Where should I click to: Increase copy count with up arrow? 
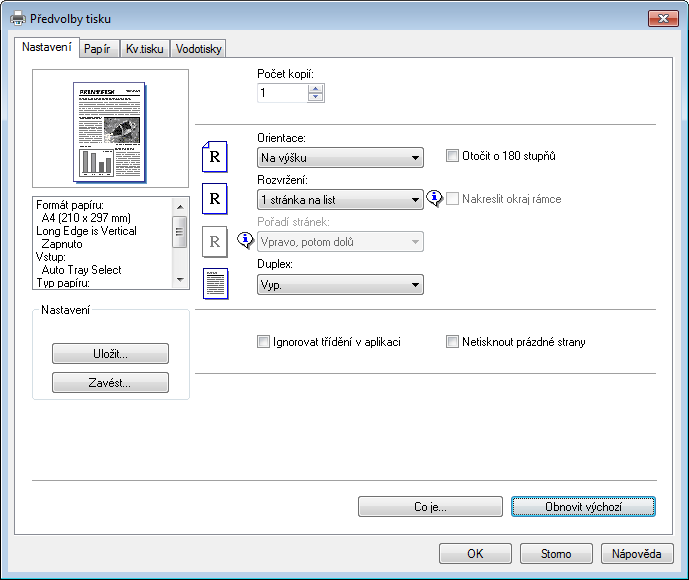tap(315, 88)
